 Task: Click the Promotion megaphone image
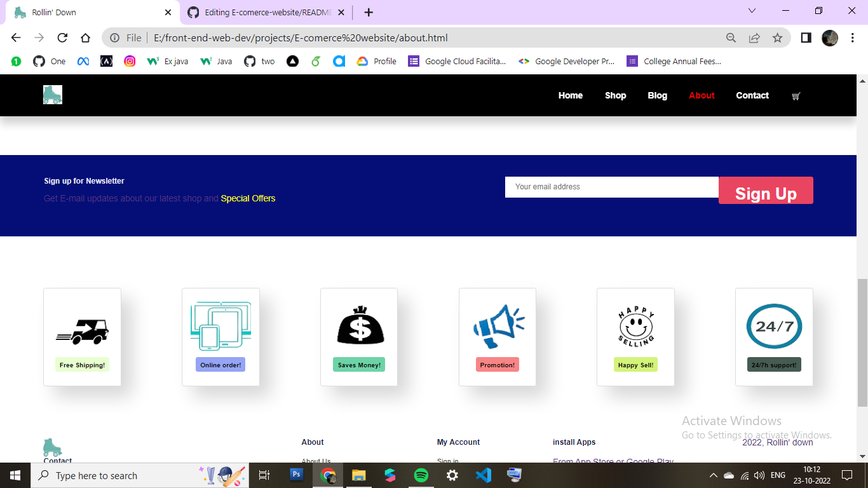498,325
